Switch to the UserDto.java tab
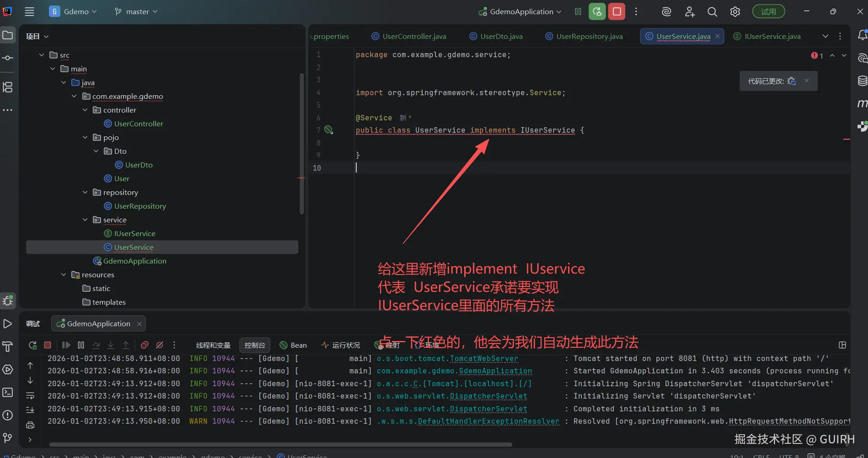This screenshot has width=868, height=458. coord(496,36)
